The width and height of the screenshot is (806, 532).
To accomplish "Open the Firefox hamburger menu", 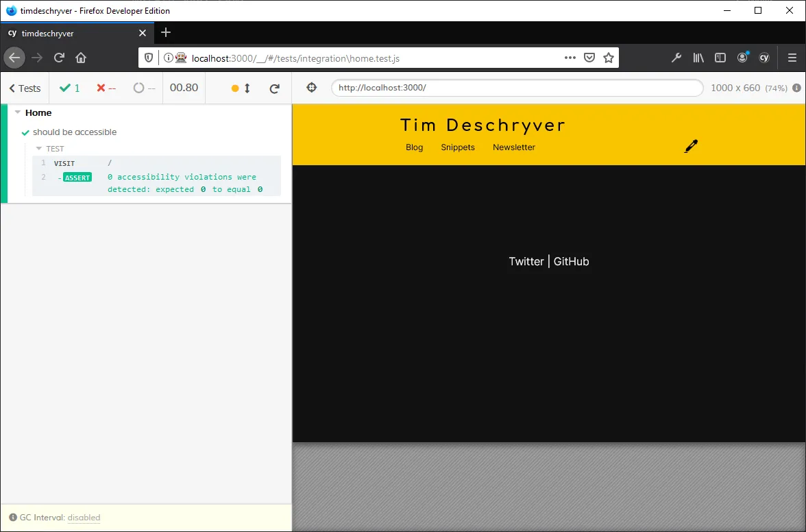I will 792,58.
